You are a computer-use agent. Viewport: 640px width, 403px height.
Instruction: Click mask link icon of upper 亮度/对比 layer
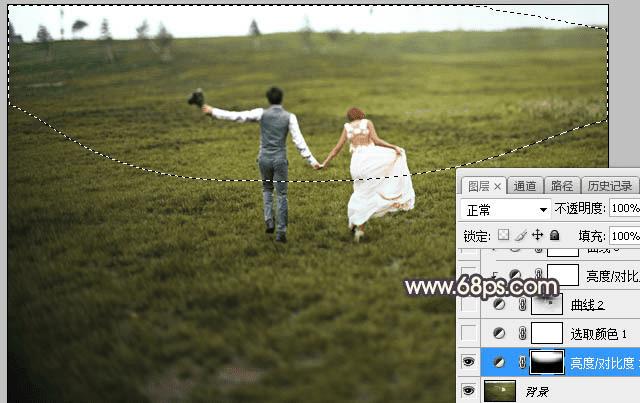coord(538,274)
